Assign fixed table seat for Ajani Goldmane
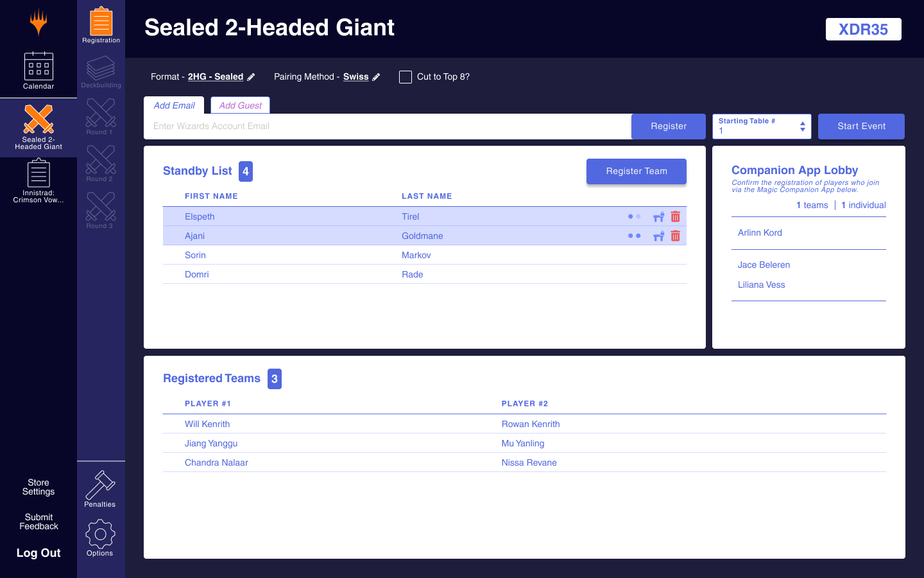 click(x=658, y=236)
